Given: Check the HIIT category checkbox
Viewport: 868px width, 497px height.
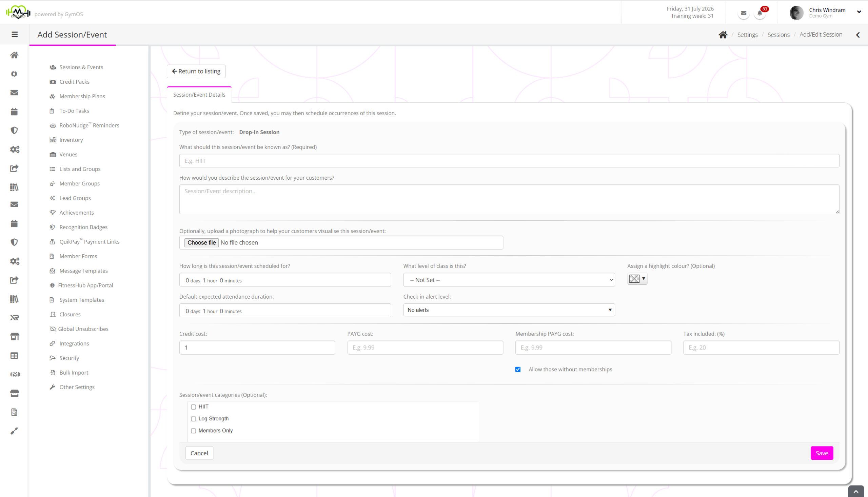Looking at the screenshot, I should pyautogui.click(x=194, y=407).
